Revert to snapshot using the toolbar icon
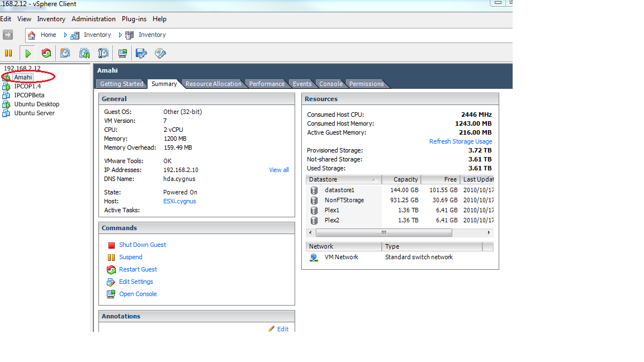This screenshot has width=644, height=362. 84,53
